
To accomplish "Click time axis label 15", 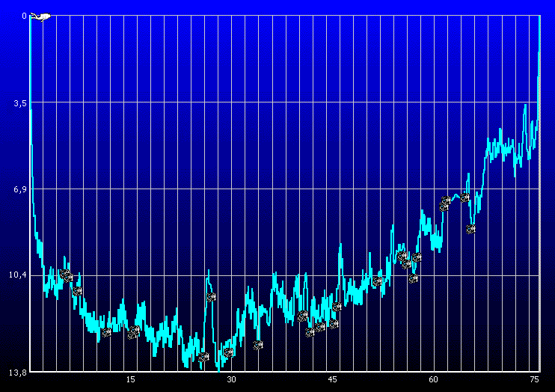I will 131,379.
